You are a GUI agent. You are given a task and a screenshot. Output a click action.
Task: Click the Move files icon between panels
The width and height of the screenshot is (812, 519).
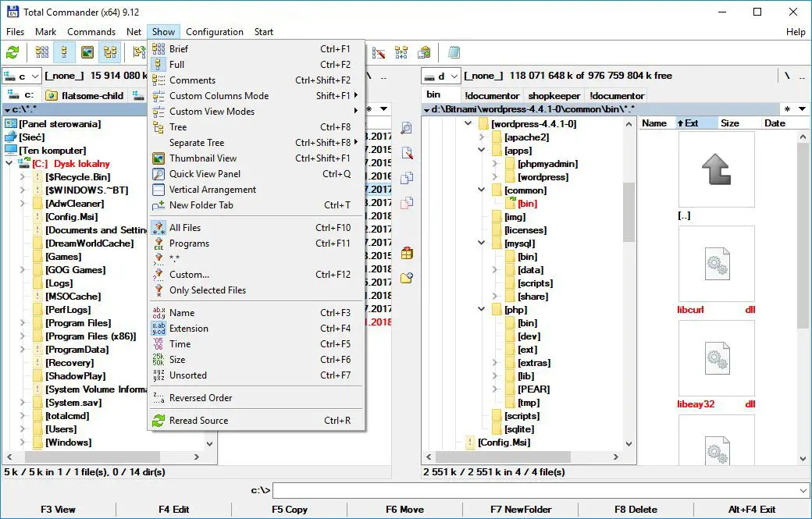[407, 202]
